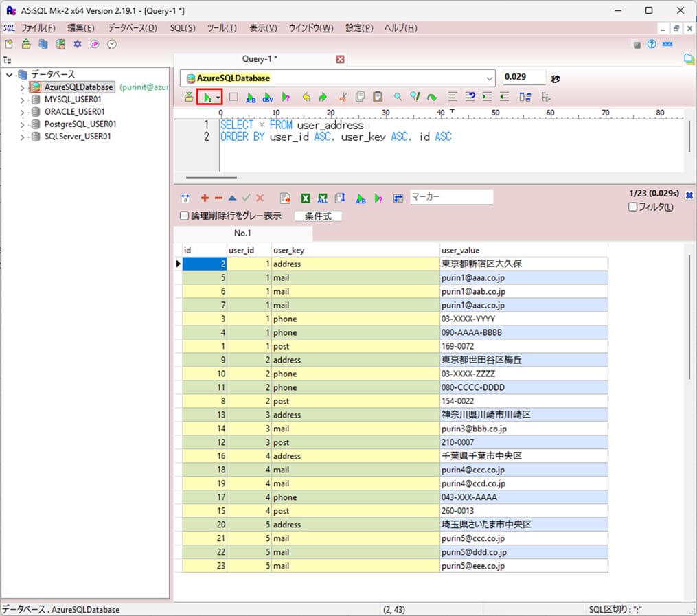Click the cut (scissors) icon in the SQL toolbar
This screenshot has width=697, height=616.
tap(343, 98)
